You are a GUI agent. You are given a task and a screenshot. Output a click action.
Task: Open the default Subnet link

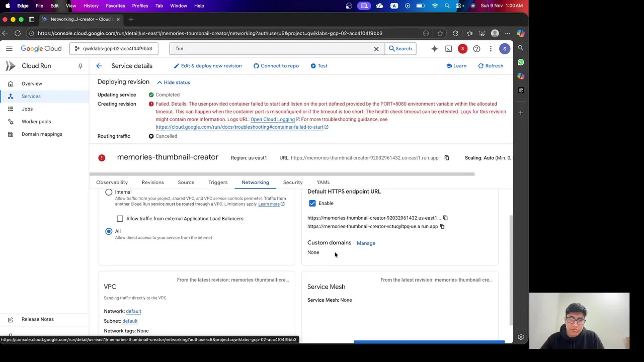coord(130,321)
